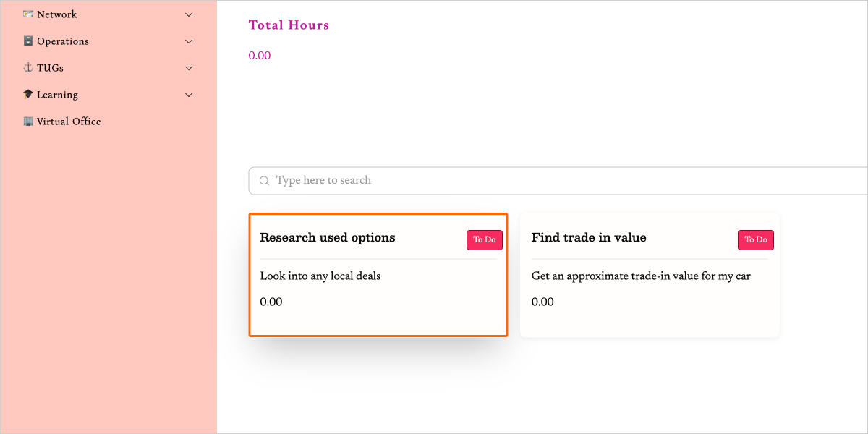Click the graduation cap Learning icon
868x434 pixels.
pos(28,95)
